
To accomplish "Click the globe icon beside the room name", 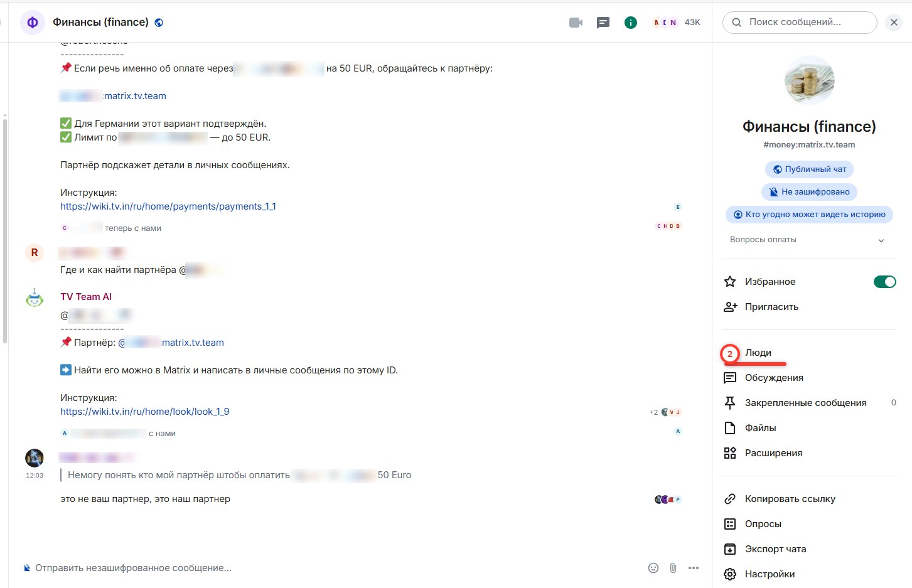I will coord(159,23).
